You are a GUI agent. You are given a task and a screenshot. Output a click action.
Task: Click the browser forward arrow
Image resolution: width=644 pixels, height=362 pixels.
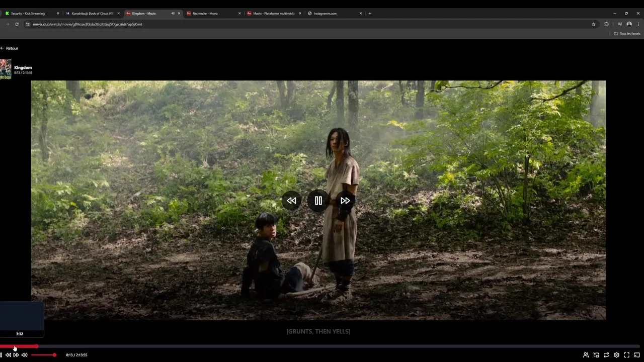coord(7,24)
